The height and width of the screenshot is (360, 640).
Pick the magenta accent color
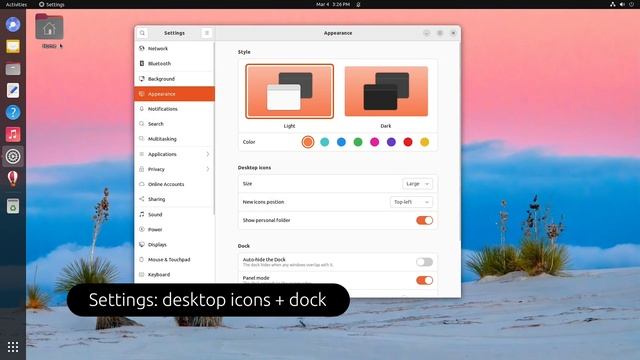pos(375,142)
